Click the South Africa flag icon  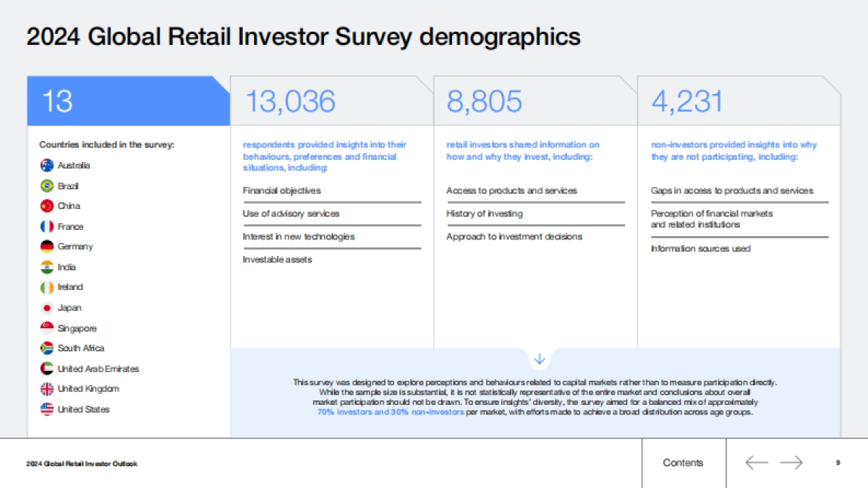47,348
